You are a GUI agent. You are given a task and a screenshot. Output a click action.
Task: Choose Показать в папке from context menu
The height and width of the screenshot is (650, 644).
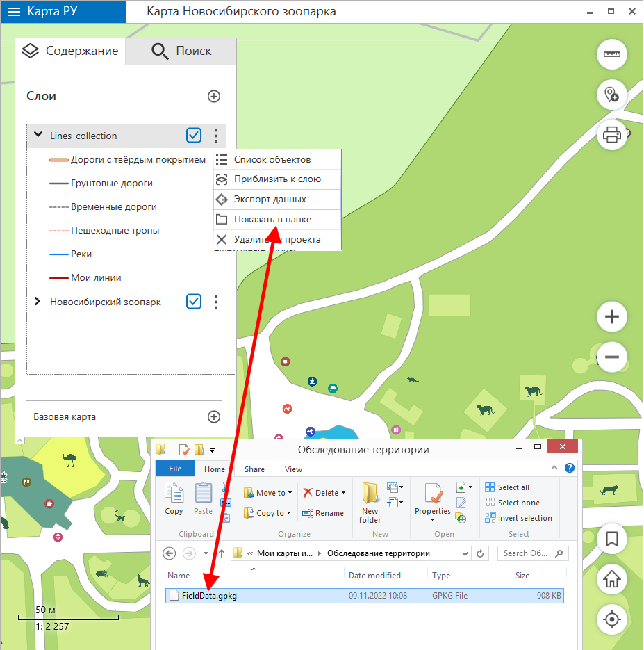click(277, 219)
